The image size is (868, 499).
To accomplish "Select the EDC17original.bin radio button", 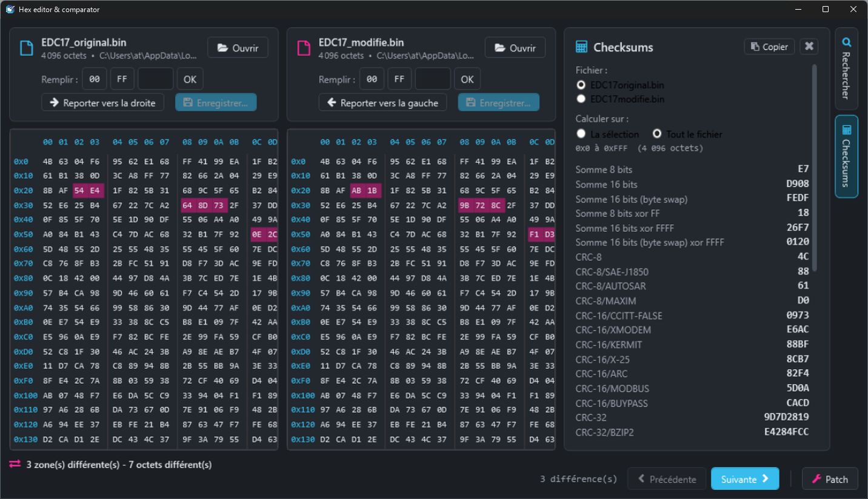I will click(x=581, y=85).
